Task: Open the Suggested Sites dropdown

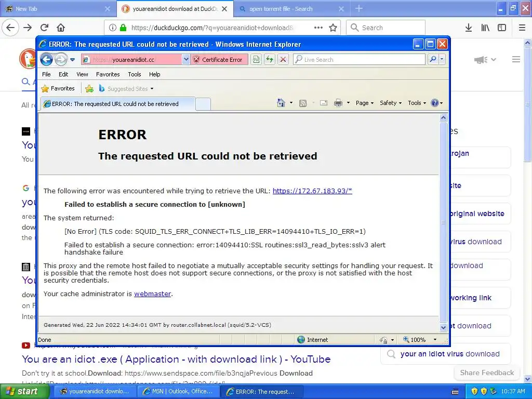Action: (x=126, y=88)
